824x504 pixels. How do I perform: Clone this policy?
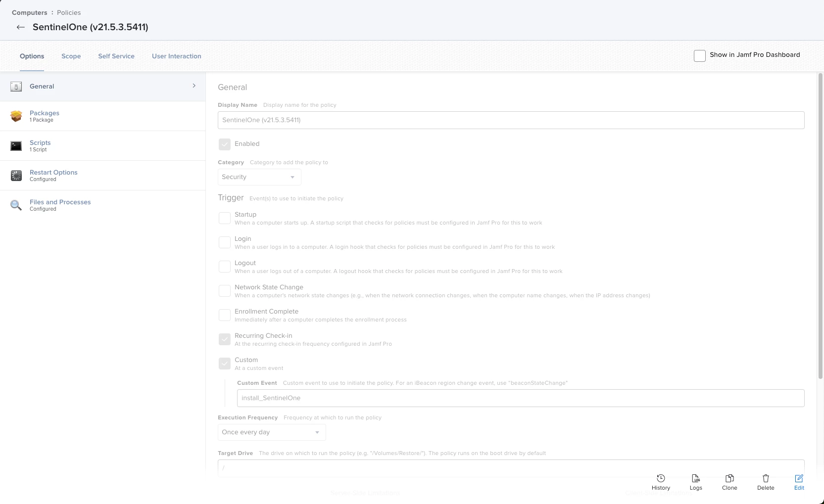tap(729, 482)
